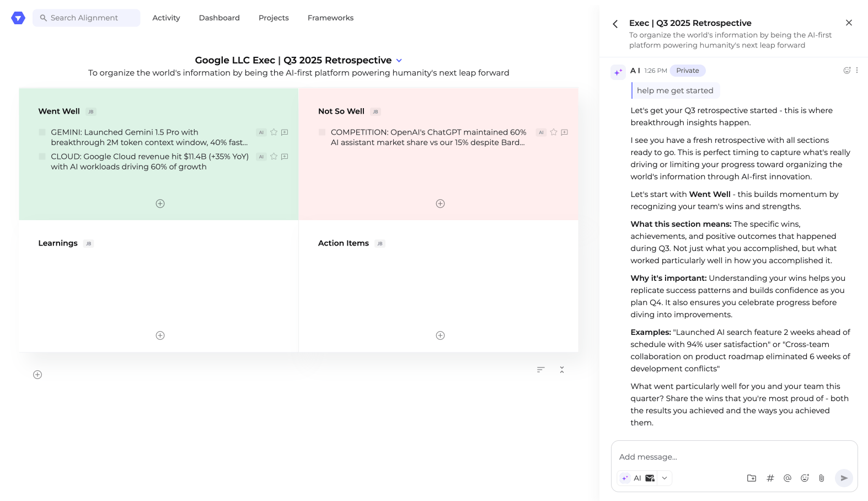Screen dimensions: 868x501
Task: Add an item to Not So Well
Action: (440, 204)
